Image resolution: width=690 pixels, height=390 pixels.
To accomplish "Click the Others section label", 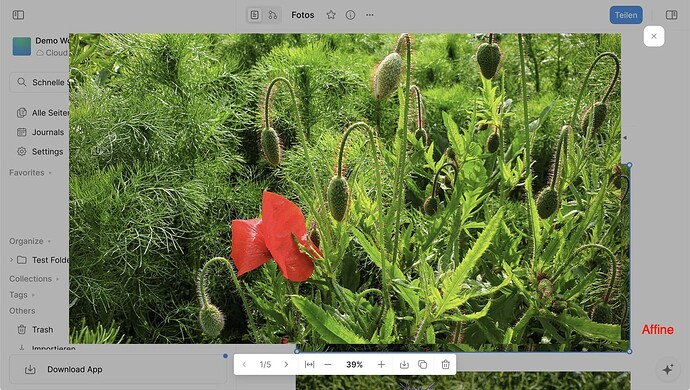I will point(22,311).
